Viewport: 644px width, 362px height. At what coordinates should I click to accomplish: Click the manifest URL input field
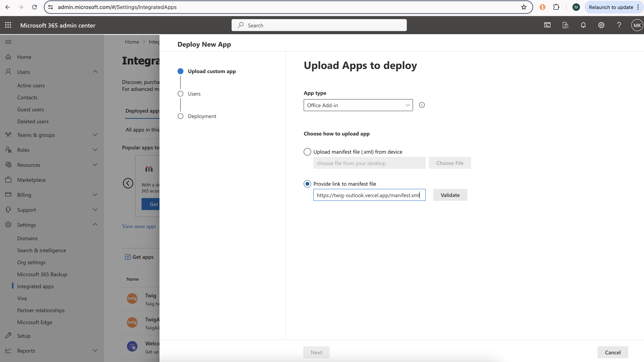[369, 195]
